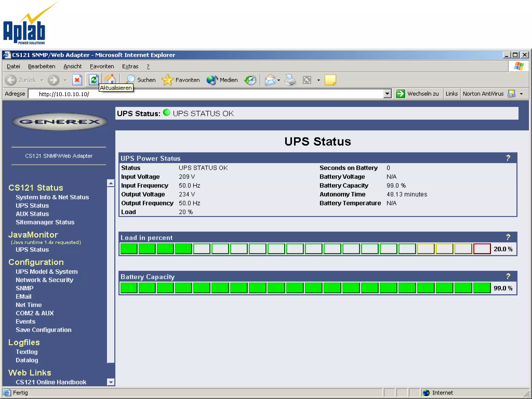Screen dimensions: 532x399
Task: Click the Wechseln zu go button
Action: point(417,94)
